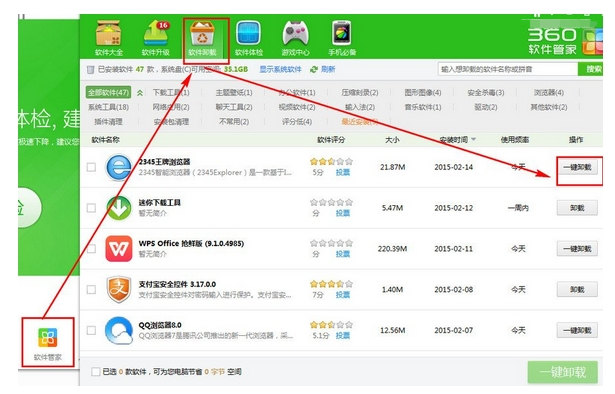Select the 下载工具(1) category

coord(171,93)
